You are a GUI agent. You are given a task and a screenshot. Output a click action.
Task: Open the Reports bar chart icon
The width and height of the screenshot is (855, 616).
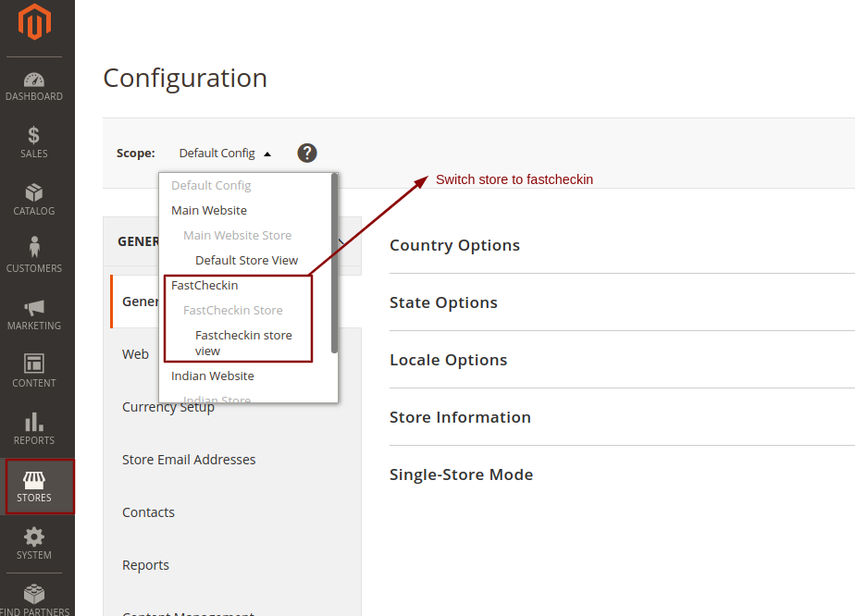click(x=34, y=424)
